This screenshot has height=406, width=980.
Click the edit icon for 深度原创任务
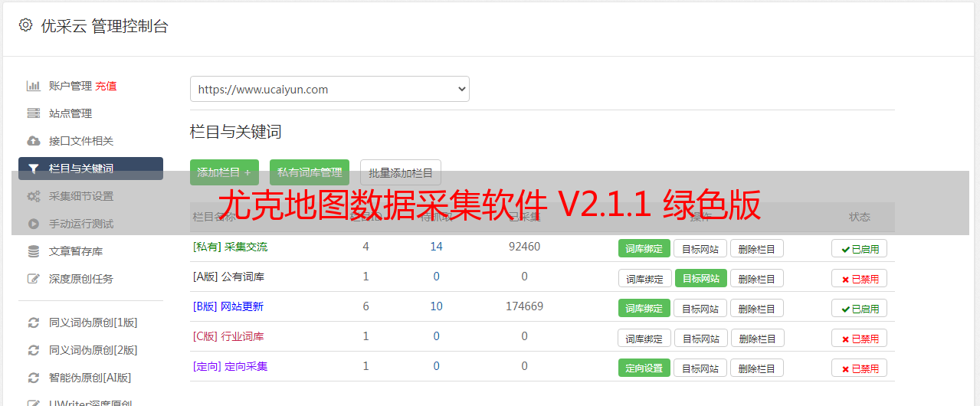click(x=33, y=279)
